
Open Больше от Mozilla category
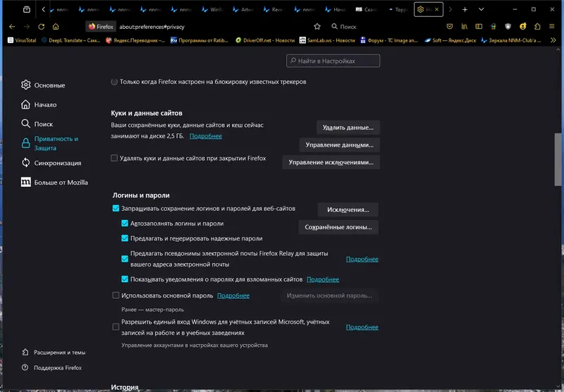pyautogui.click(x=54, y=183)
